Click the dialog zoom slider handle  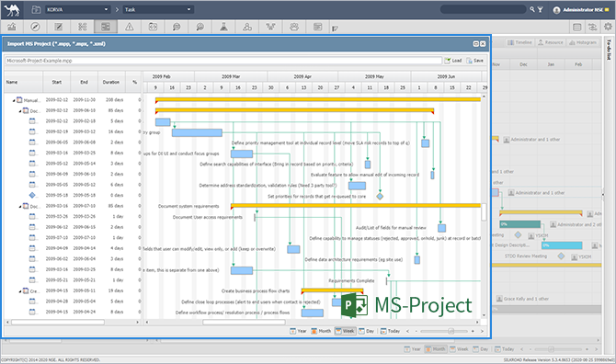coord(451,331)
